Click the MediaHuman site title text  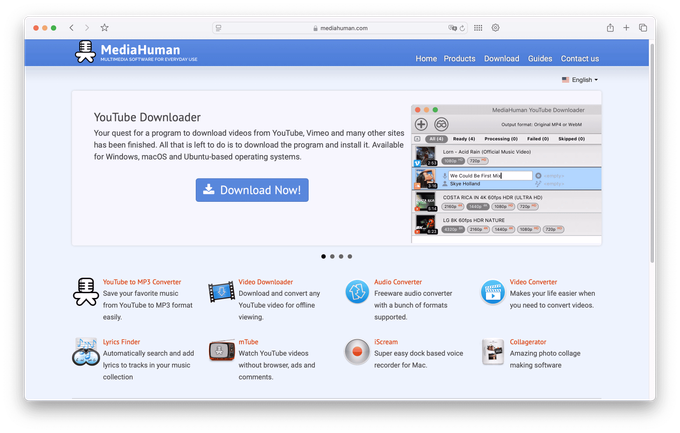point(140,49)
